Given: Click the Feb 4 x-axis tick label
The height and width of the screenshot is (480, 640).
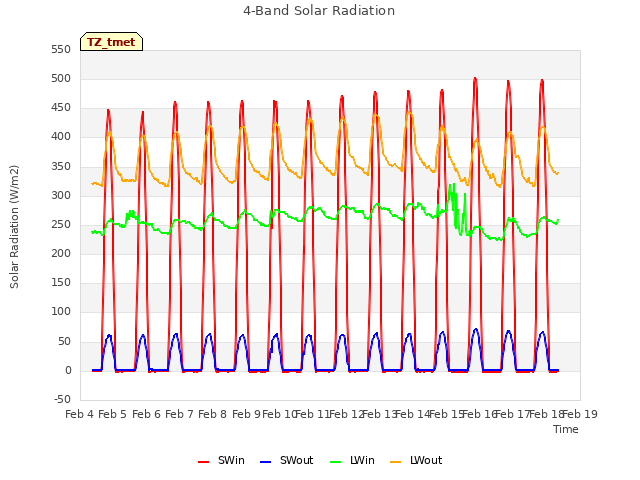Looking at the screenshot, I should click(80, 414).
